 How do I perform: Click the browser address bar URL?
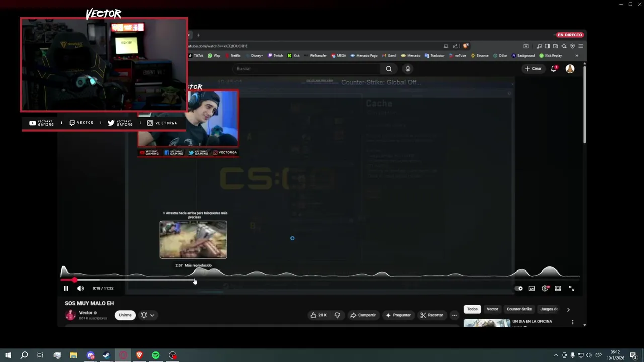point(217,46)
